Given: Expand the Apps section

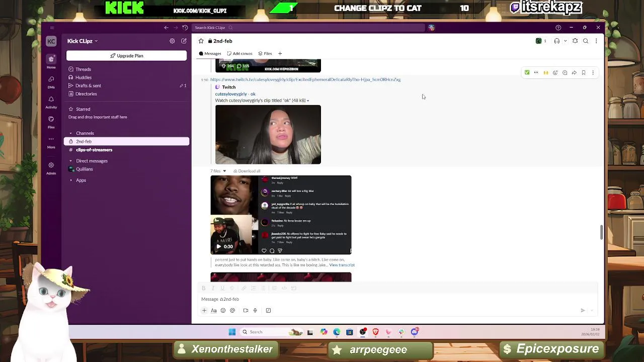Looking at the screenshot, I should click(70, 180).
